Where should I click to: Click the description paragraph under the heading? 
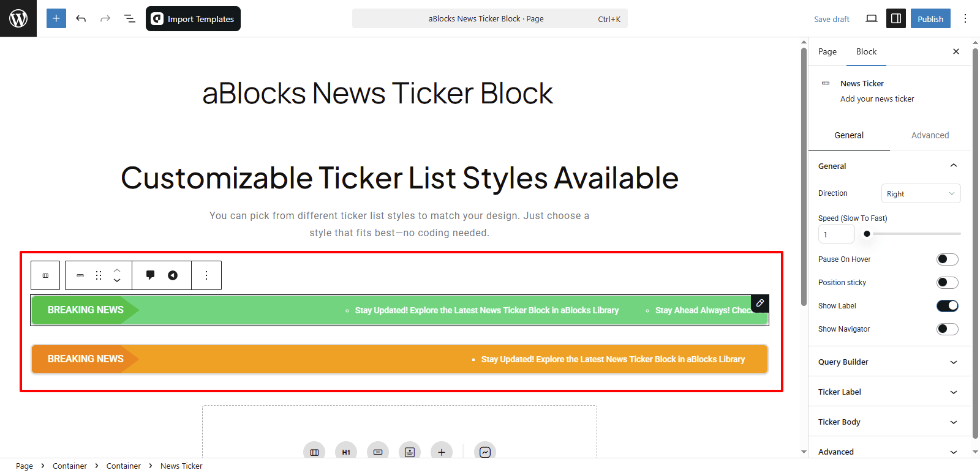pos(399,224)
